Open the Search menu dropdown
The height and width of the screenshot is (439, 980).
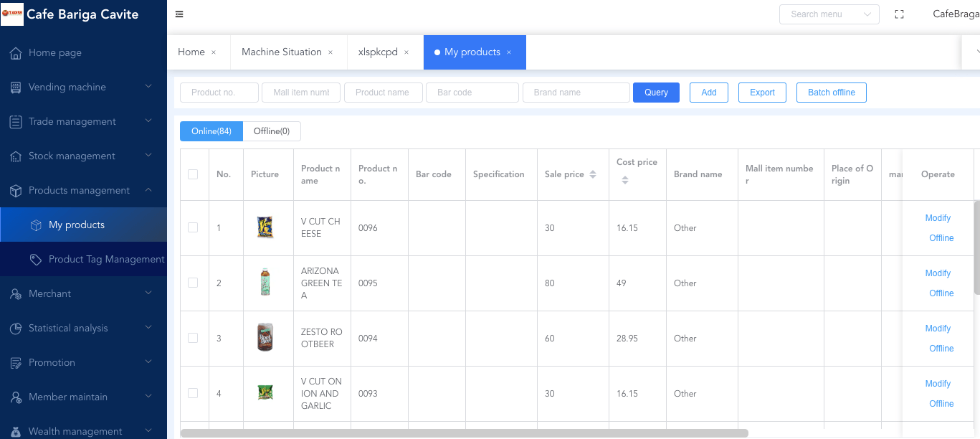[829, 14]
